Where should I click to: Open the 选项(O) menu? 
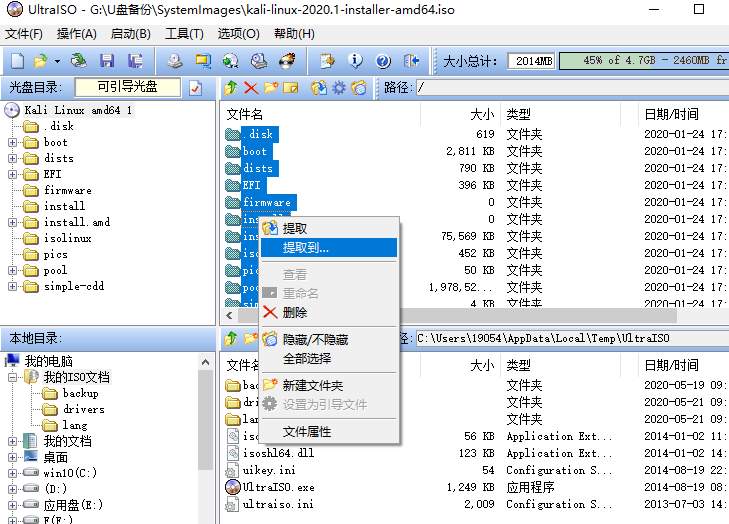[239, 34]
